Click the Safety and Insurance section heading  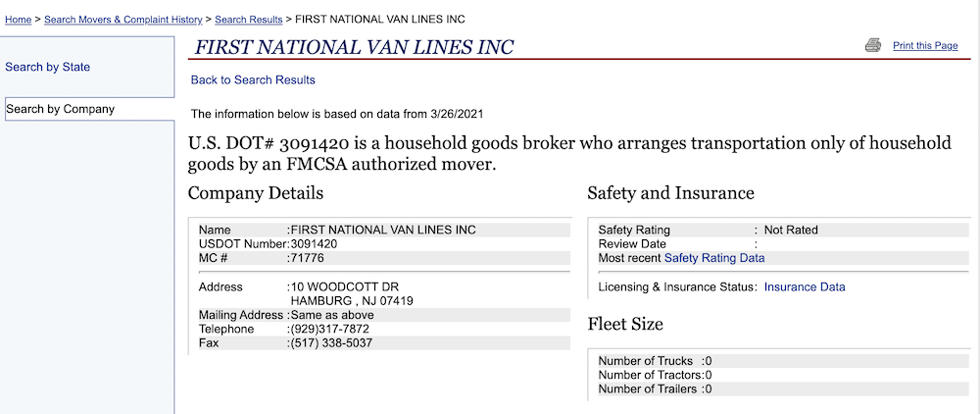coord(670,193)
